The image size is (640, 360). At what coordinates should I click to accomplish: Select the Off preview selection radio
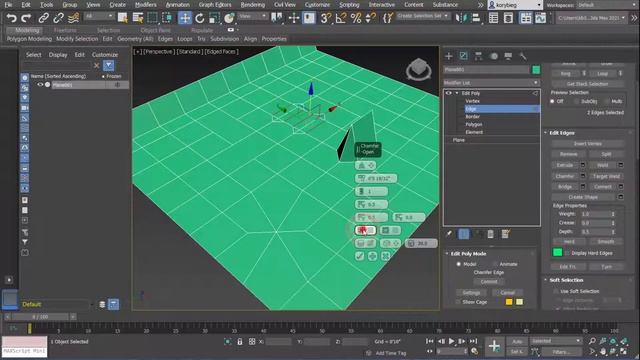552,101
